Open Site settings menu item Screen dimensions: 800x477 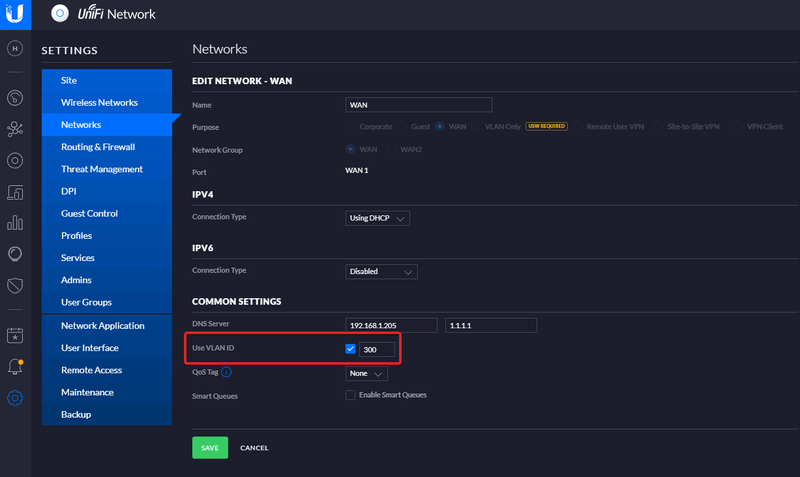click(107, 80)
